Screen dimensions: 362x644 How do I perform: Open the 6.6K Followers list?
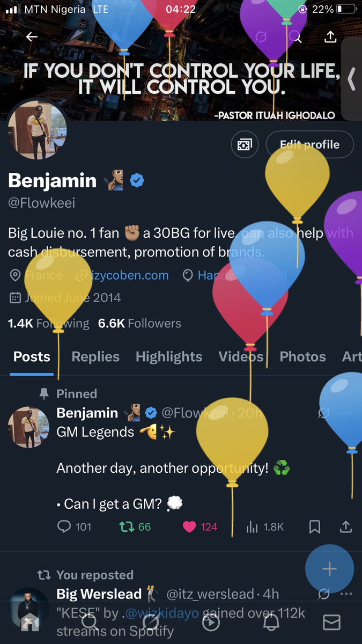pyautogui.click(x=139, y=323)
